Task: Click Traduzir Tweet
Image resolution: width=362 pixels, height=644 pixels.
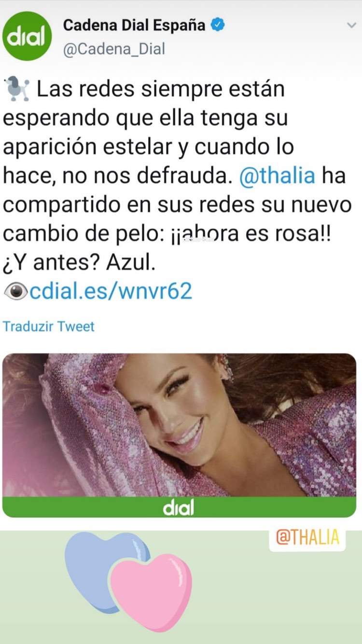Action: tap(49, 326)
